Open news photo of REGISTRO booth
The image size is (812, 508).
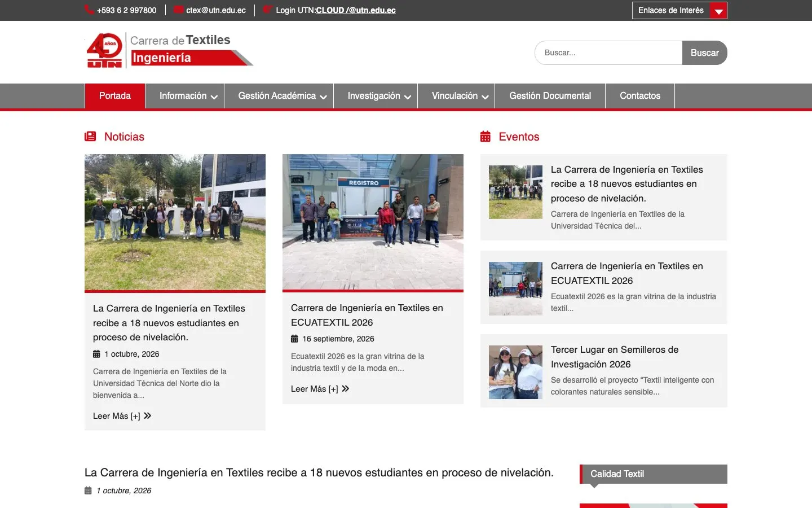point(373,222)
